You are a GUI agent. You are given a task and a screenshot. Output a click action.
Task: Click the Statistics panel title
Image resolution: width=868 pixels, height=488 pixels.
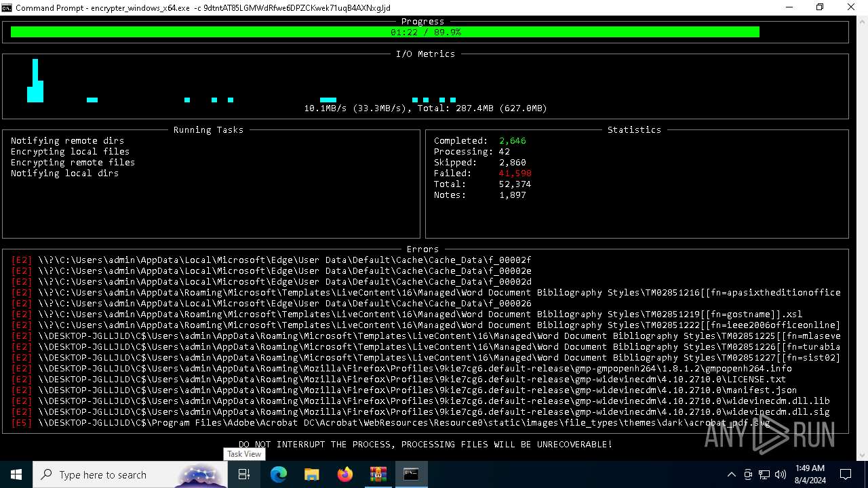pyautogui.click(x=634, y=130)
